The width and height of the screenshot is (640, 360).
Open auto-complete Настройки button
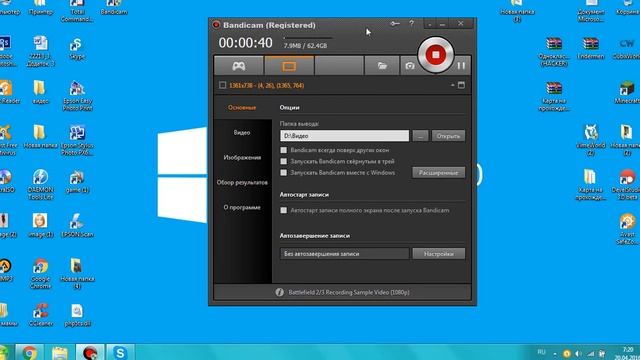(438, 253)
